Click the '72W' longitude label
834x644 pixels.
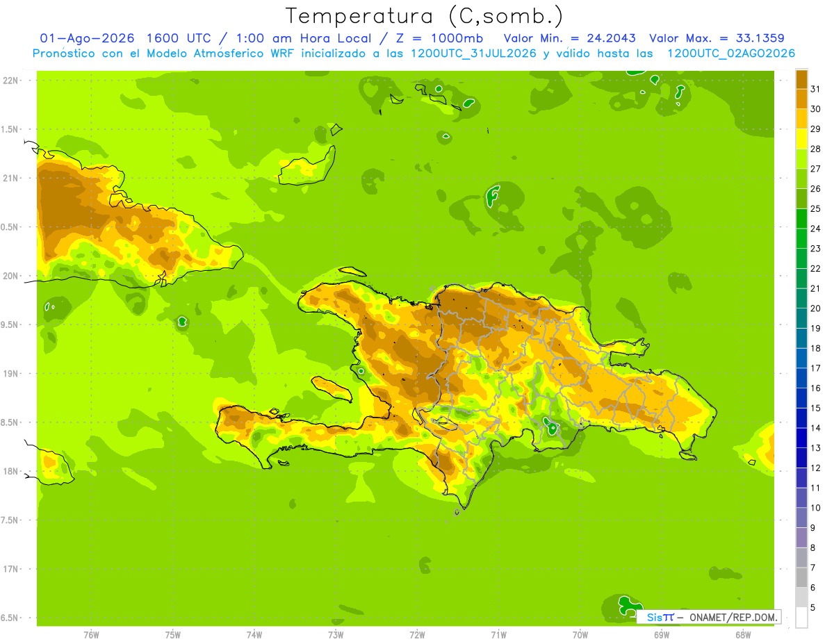coord(417,635)
